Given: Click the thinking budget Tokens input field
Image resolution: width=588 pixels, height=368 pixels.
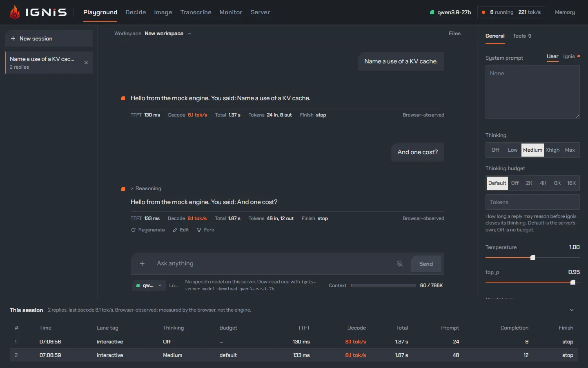Looking at the screenshot, I should pyautogui.click(x=532, y=202).
